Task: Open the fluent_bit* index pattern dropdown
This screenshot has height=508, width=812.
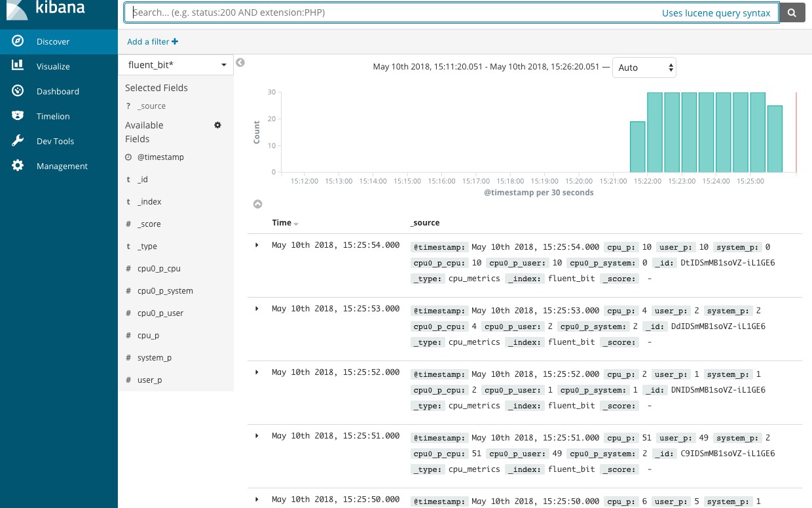Action: [x=175, y=65]
